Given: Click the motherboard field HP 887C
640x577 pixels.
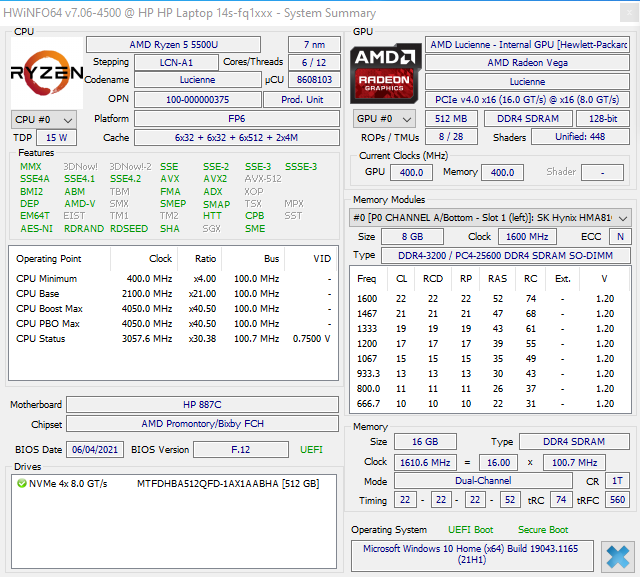Looking at the screenshot, I should pyautogui.click(x=202, y=405).
